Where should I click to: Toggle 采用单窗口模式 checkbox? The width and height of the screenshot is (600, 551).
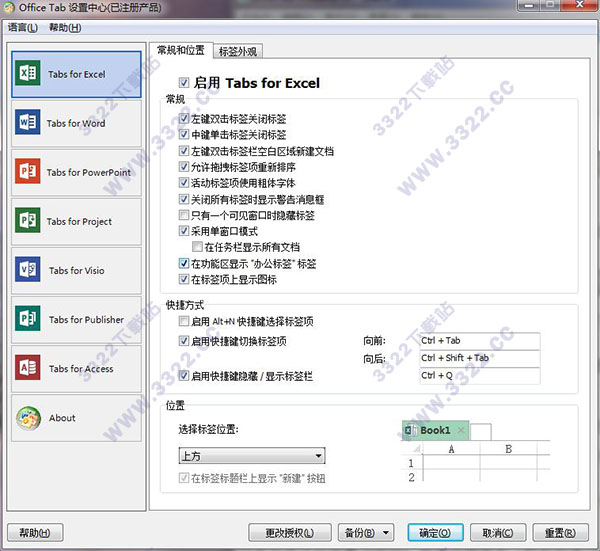[184, 231]
